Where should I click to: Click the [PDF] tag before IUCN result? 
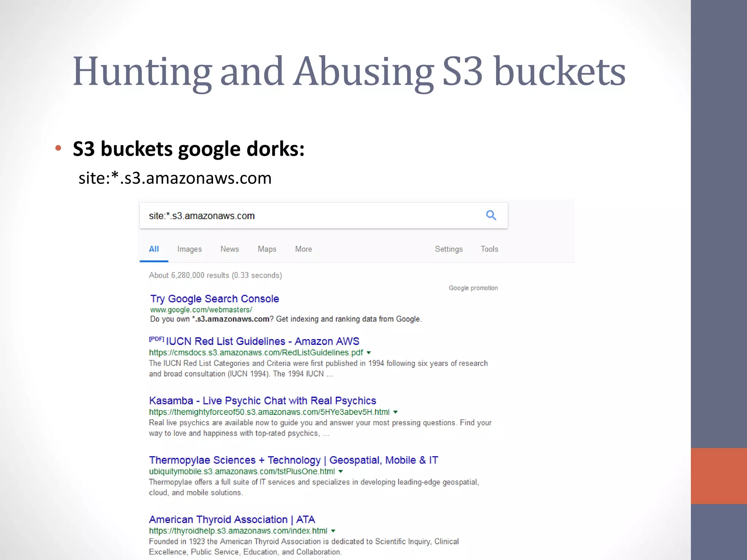(156, 339)
